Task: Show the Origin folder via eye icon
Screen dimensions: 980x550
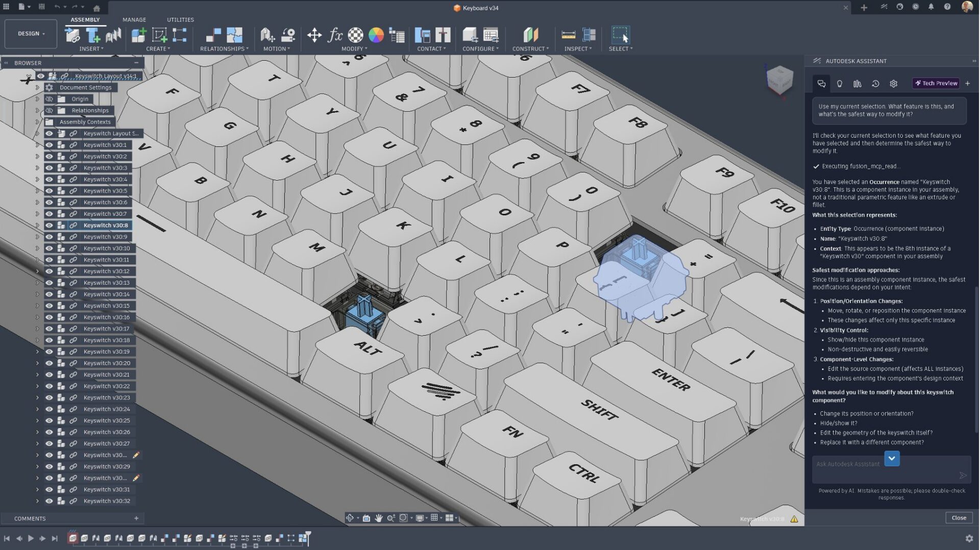Action: (x=49, y=99)
